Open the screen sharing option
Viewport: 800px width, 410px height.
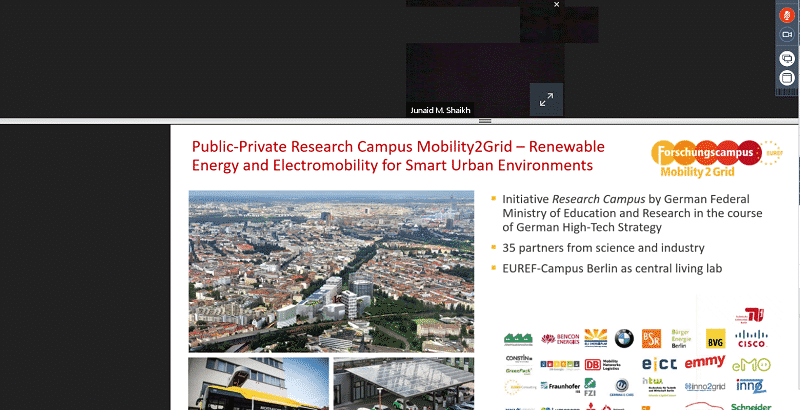pos(786,58)
